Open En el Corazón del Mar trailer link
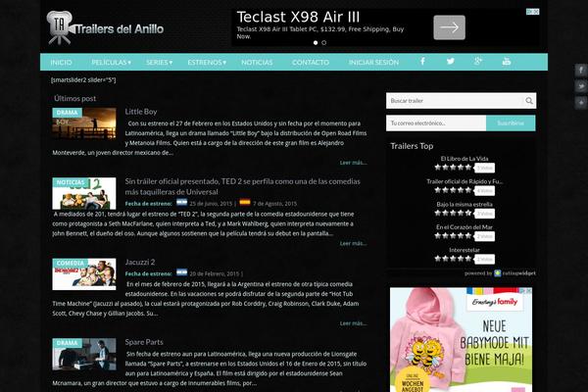 pos(465,227)
